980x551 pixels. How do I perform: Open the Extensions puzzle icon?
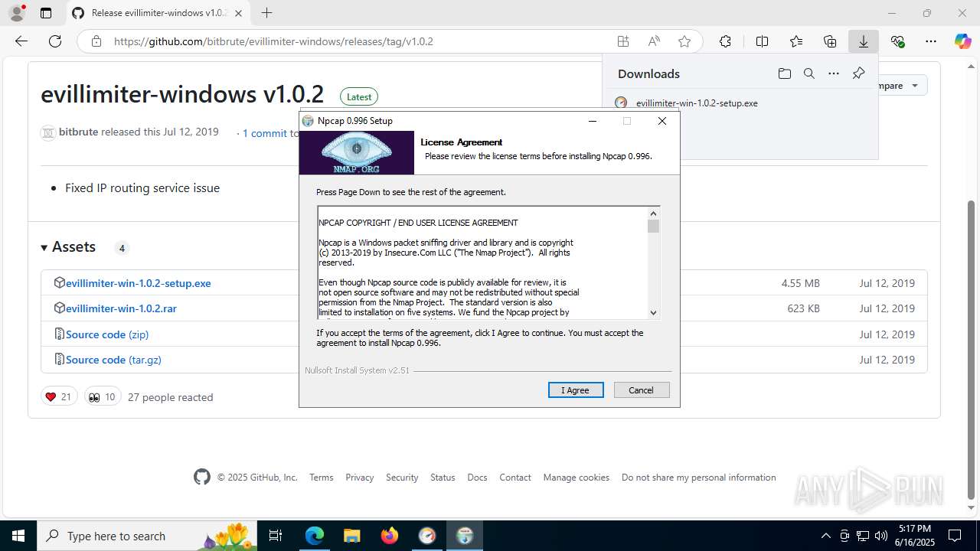point(725,41)
